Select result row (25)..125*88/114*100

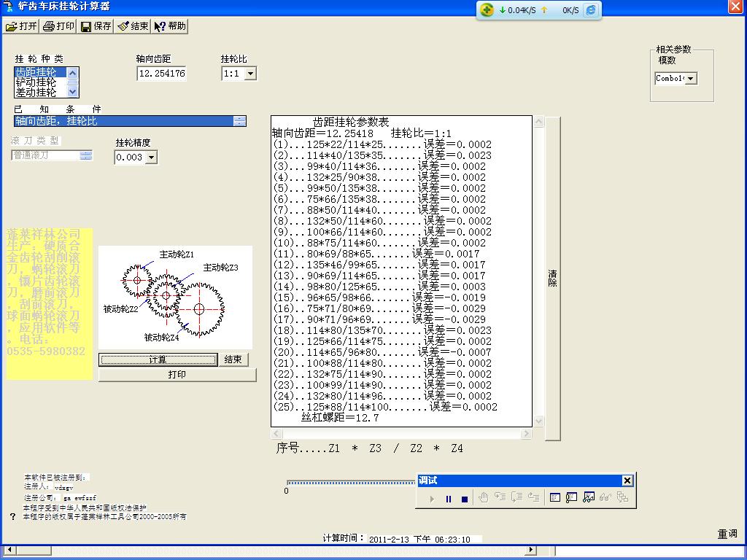[x=385, y=407]
